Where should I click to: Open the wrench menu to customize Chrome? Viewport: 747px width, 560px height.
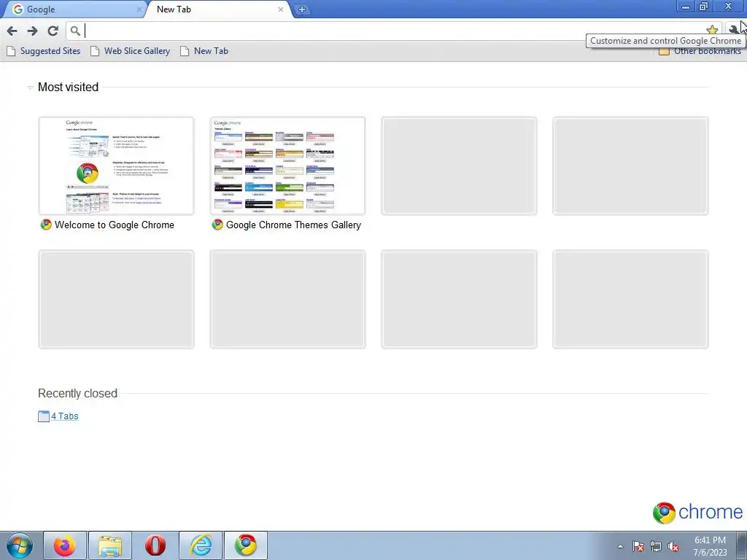pyautogui.click(x=734, y=30)
